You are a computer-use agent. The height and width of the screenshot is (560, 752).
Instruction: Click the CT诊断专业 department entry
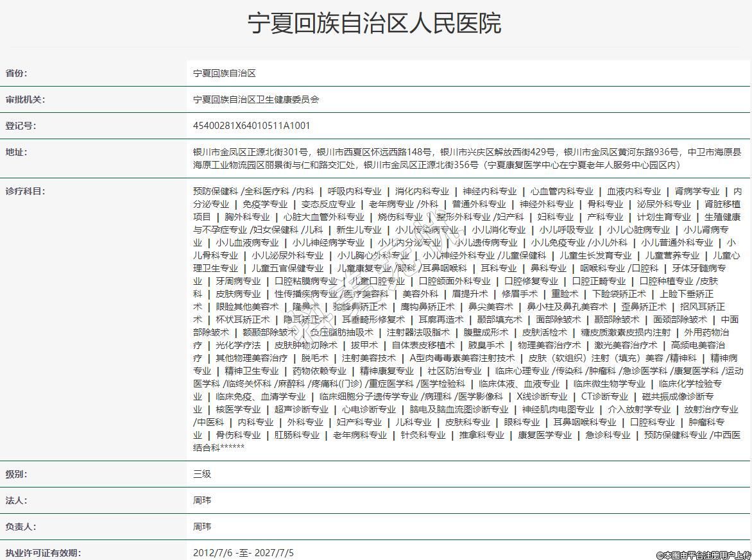pos(604,396)
